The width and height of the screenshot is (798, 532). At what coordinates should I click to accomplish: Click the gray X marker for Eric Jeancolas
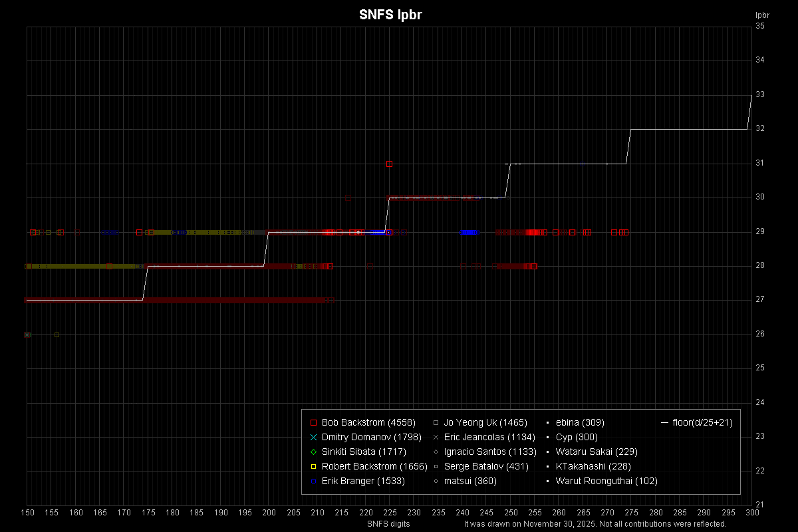(x=436, y=437)
